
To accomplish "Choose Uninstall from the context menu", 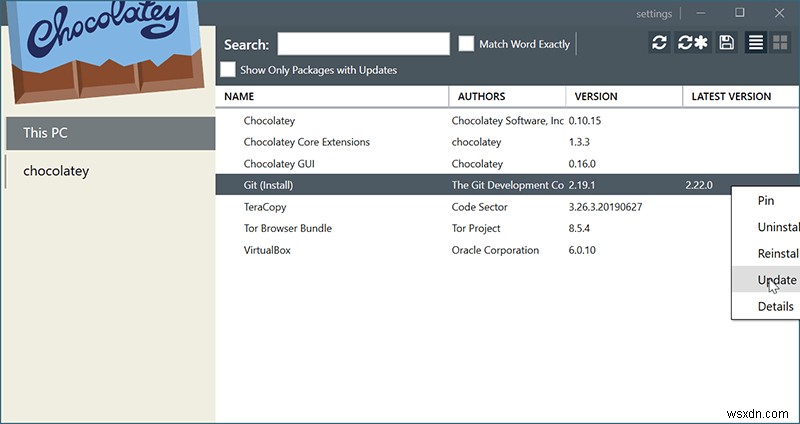I will 766,227.
